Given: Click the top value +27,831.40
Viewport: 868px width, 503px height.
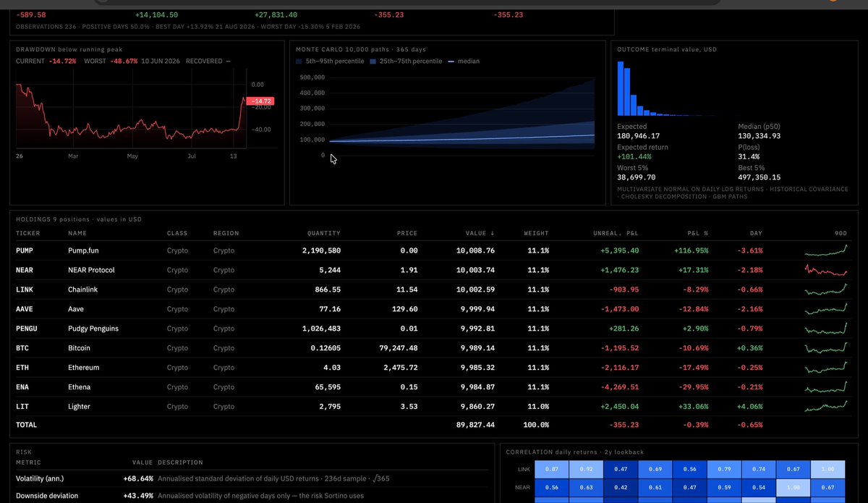Looking at the screenshot, I should [x=276, y=14].
